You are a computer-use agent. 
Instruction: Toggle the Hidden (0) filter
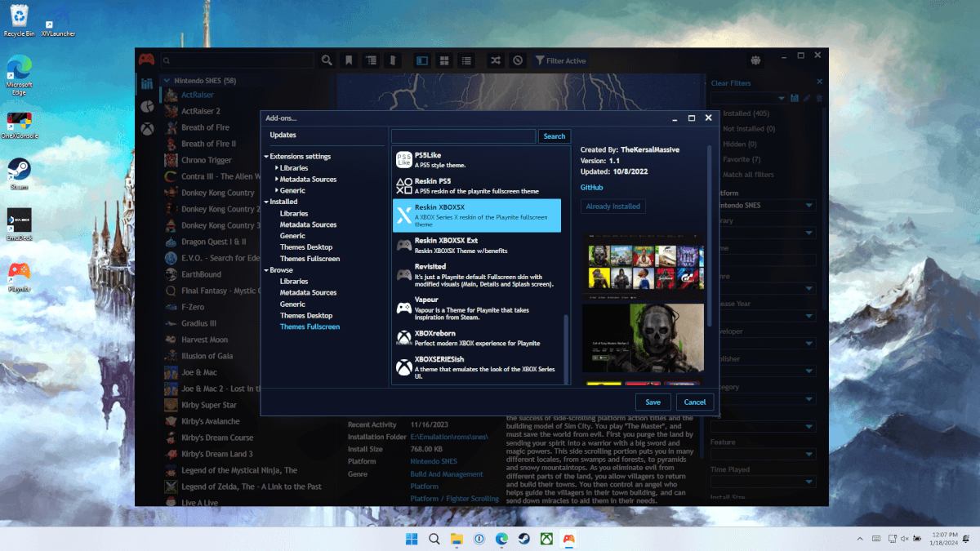tap(740, 144)
